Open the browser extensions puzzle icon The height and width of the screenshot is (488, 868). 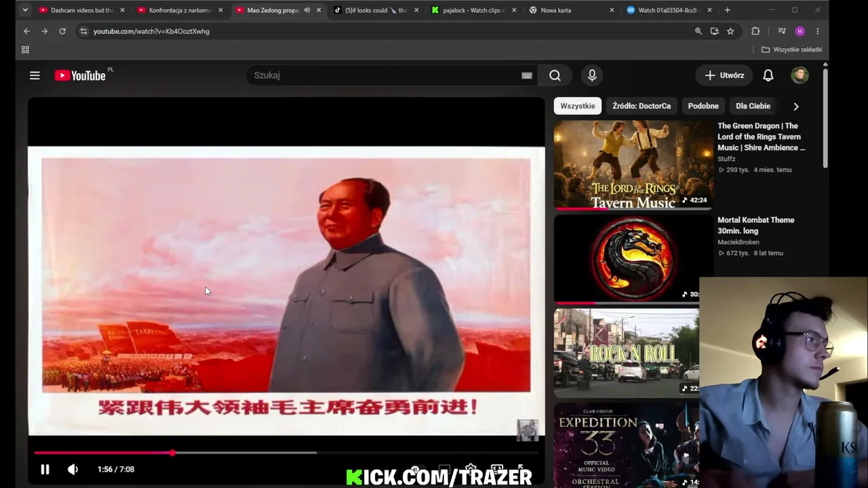(755, 31)
